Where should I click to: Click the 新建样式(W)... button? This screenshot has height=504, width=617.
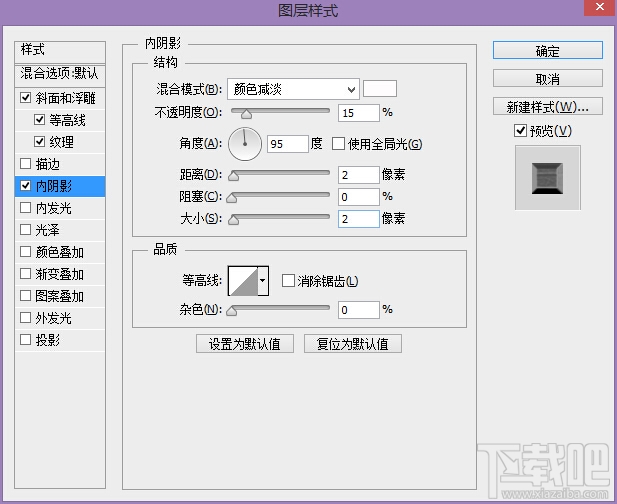coord(548,106)
